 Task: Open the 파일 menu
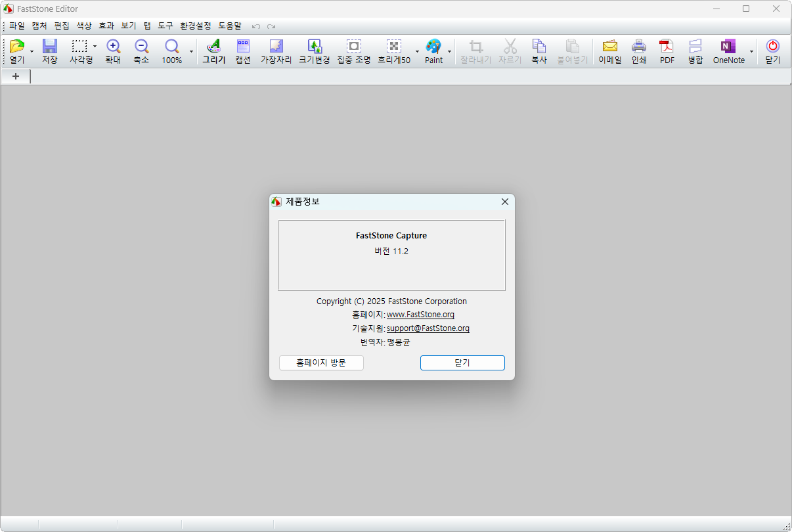17,26
